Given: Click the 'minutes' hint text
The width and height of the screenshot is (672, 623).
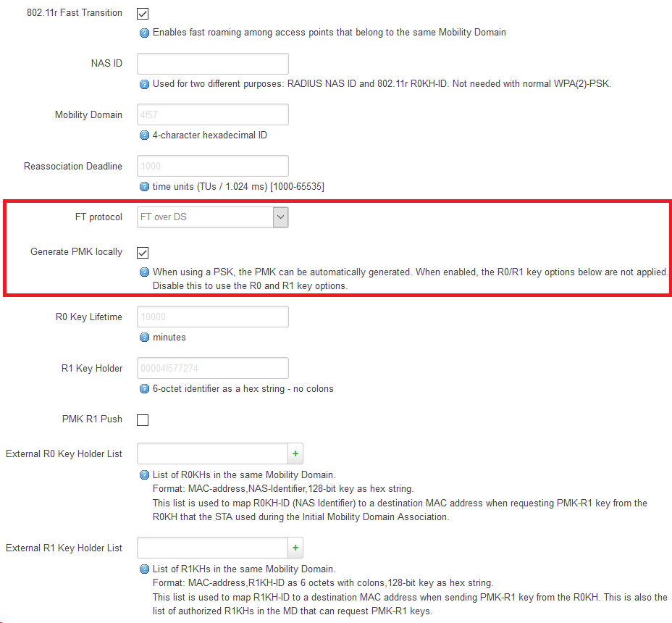Looking at the screenshot, I should click(x=169, y=338).
